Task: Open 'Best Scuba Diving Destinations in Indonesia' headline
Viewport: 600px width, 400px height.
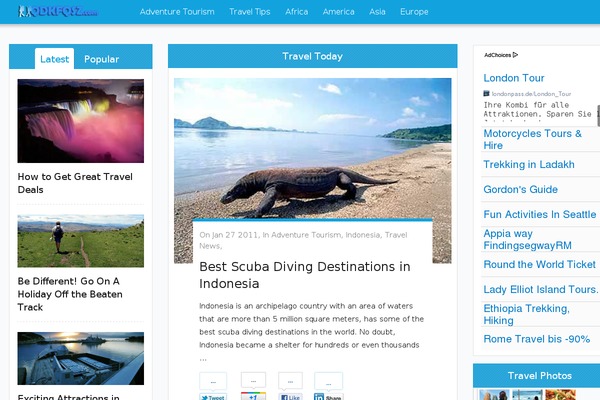Action: pyautogui.click(x=305, y=275)
